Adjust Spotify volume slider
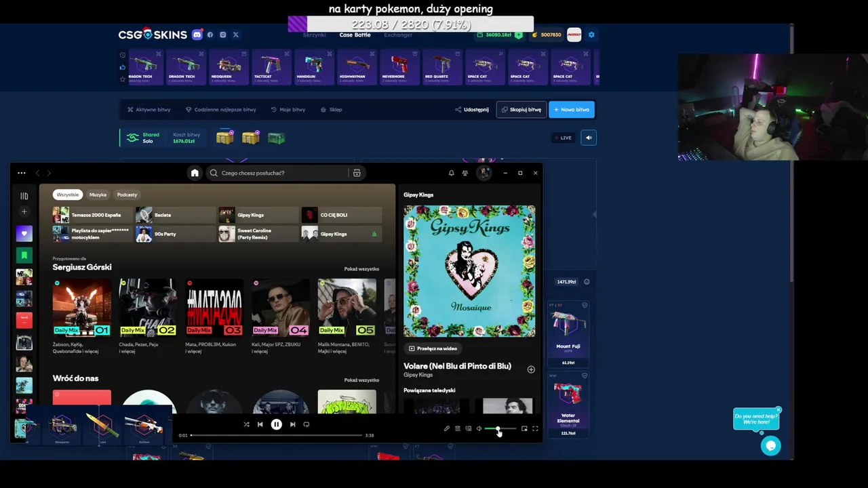This screenshot has width=868, height=488. pyautogui.click(x=500, y=428)
